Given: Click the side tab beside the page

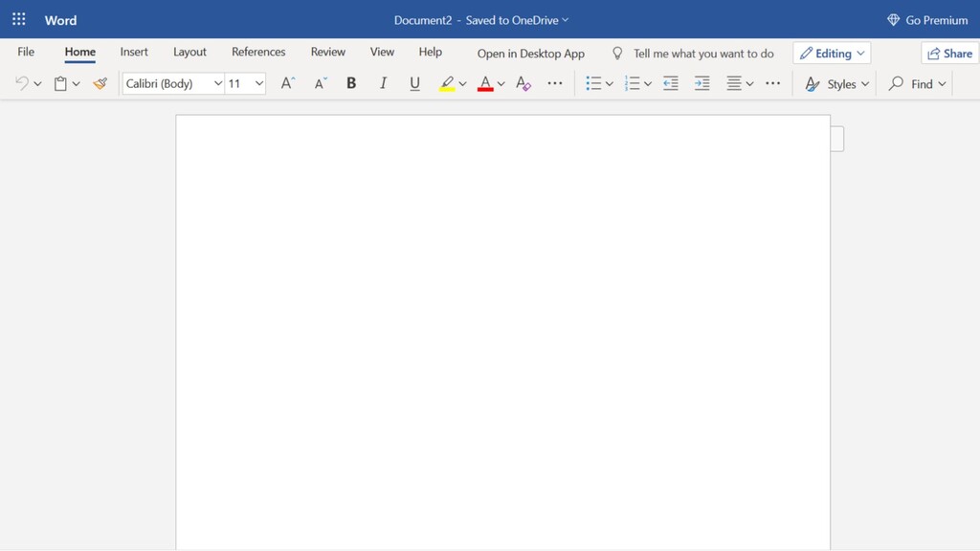Looking at the screenshot, I should click(x=837, y=139).
